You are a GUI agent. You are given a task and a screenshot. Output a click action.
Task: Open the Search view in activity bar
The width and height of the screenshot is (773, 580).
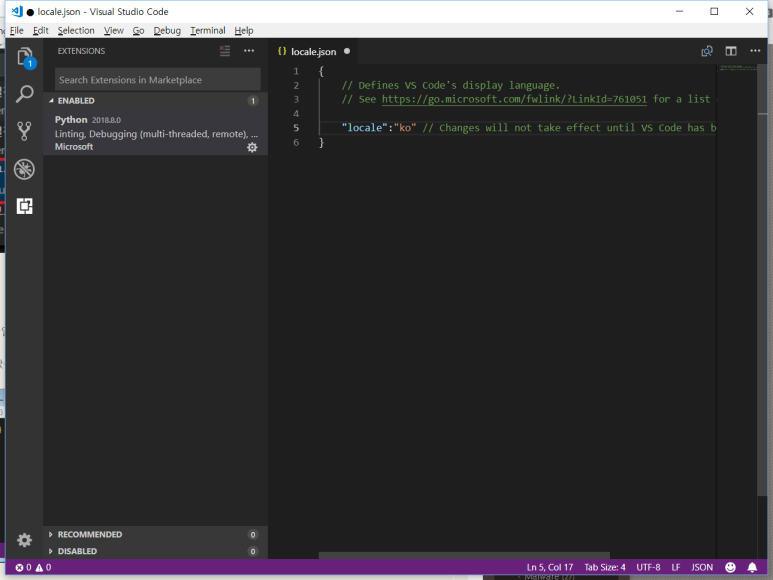(x=25, y=94)
